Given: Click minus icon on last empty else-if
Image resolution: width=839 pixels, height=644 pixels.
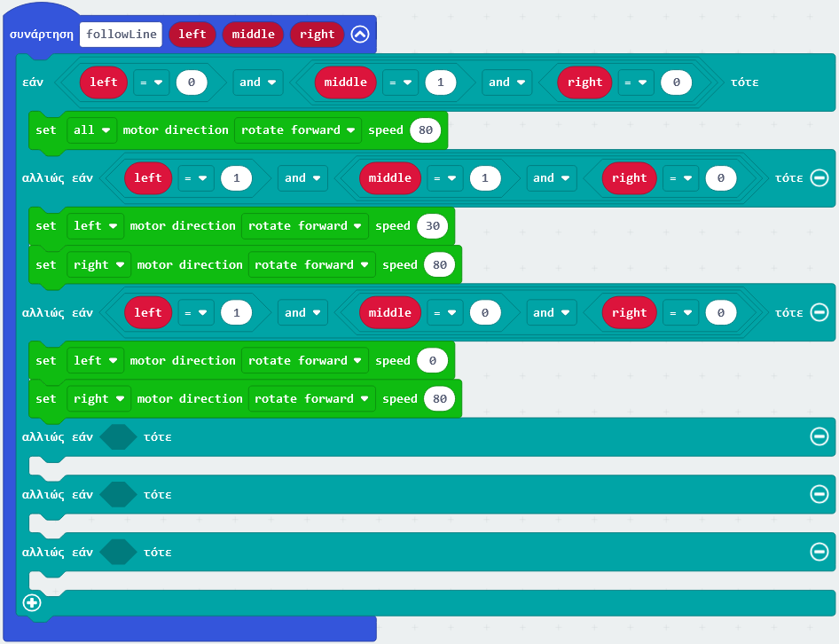Looking at the screenshot, I should tap(819, 552).
